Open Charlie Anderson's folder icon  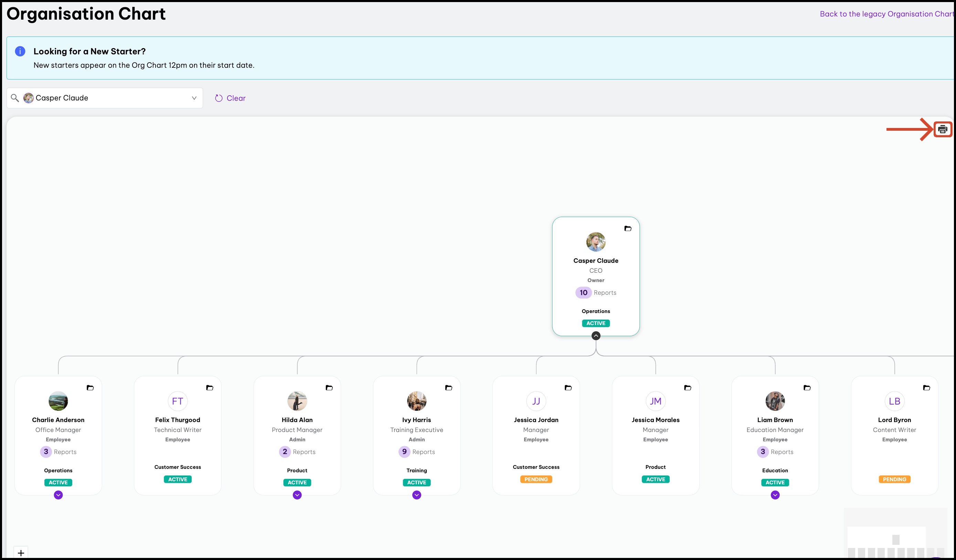(x=90, y=388)
